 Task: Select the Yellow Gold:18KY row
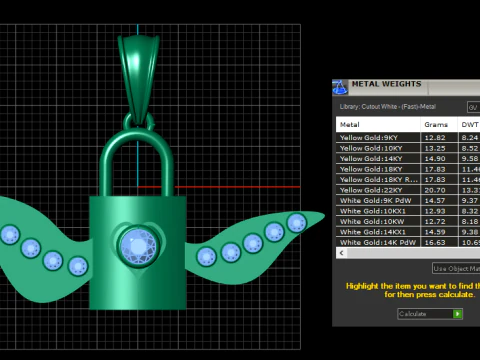pyautogui.click(x=408, y=169)
